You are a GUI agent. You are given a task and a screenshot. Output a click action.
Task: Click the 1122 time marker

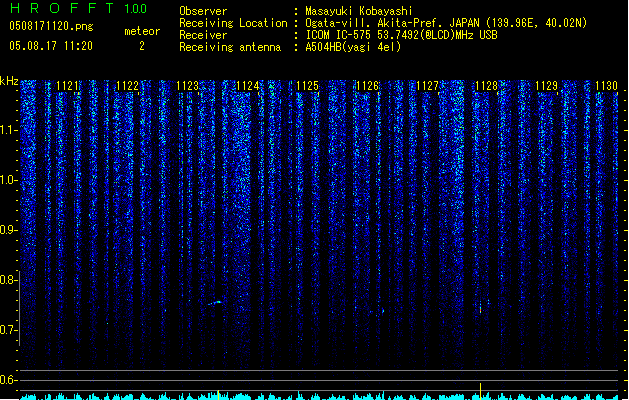coord(127,86)
